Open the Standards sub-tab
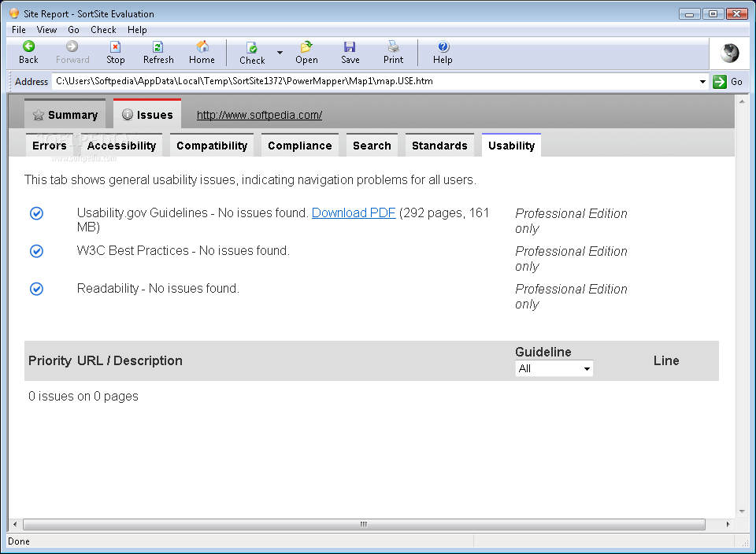Screen dimensions: 756x554 coord(439,146)
